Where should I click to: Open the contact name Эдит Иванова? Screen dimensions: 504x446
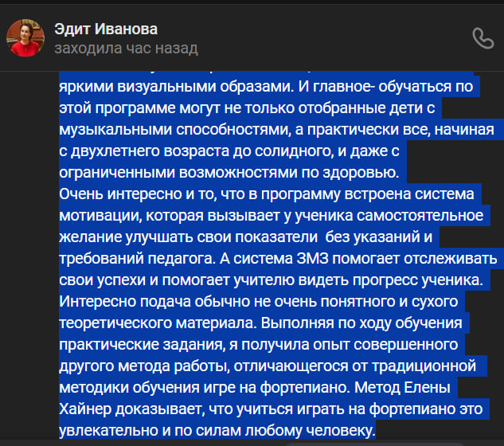[106, 29]
